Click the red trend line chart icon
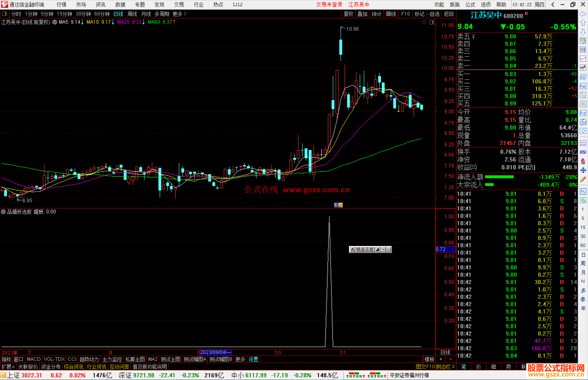 [583, 59]
